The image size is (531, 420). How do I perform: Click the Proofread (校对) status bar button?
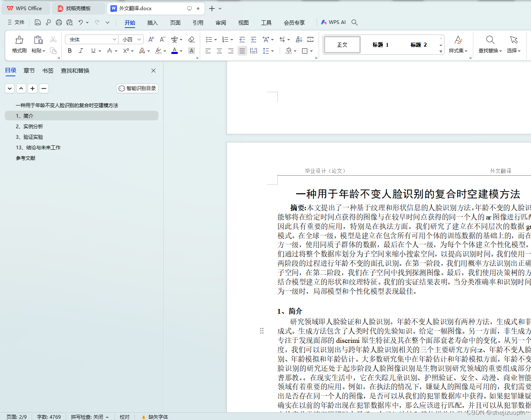click(125, 417)
